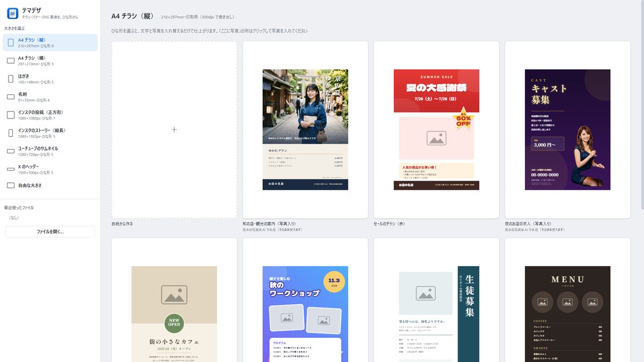Choose the X のヘッダー banner icon
Image resolution: width=644 pixels, height=362 pixels.
[x=11, y=169]
